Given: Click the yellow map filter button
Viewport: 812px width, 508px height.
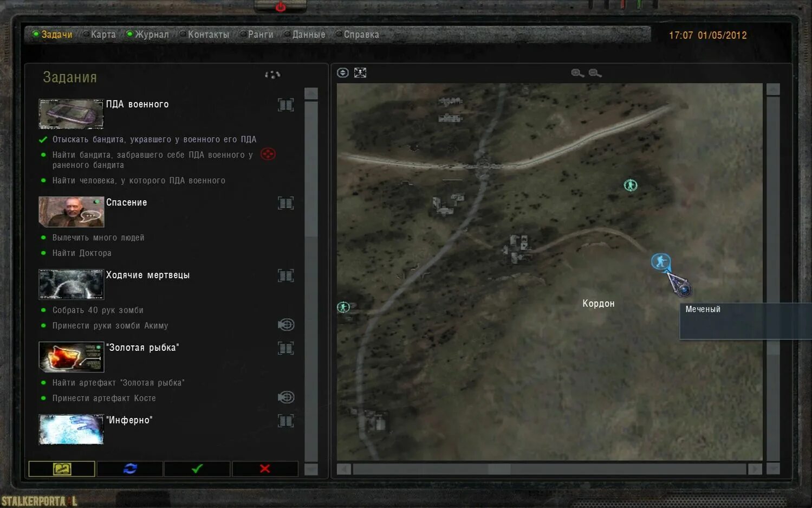Looking at the screenshot, I should click(x=62, y=469).
